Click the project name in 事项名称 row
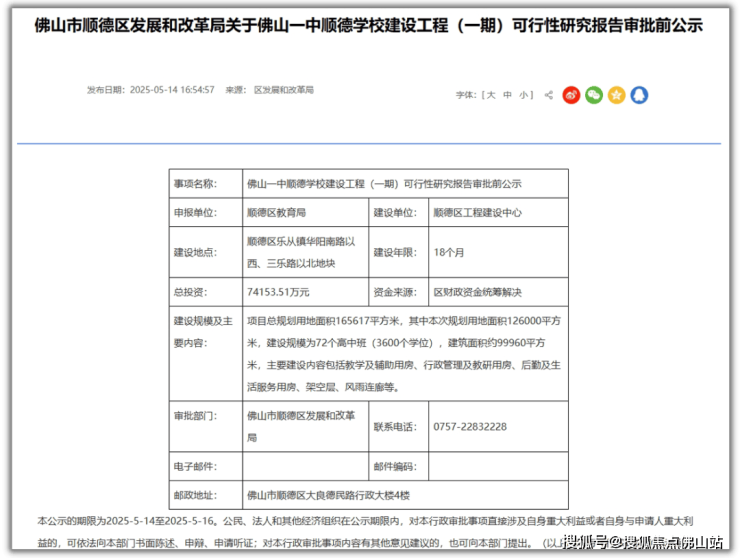 (x=384, y=184)
